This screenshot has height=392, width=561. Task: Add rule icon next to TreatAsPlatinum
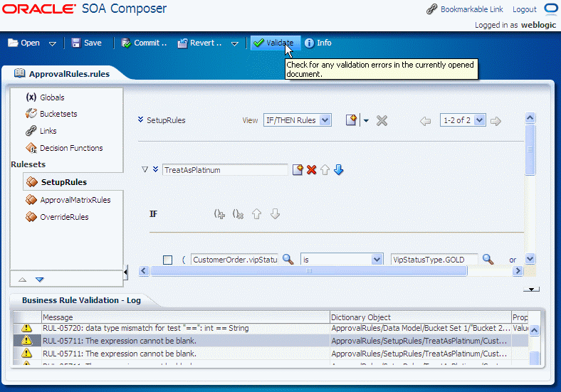298,169
